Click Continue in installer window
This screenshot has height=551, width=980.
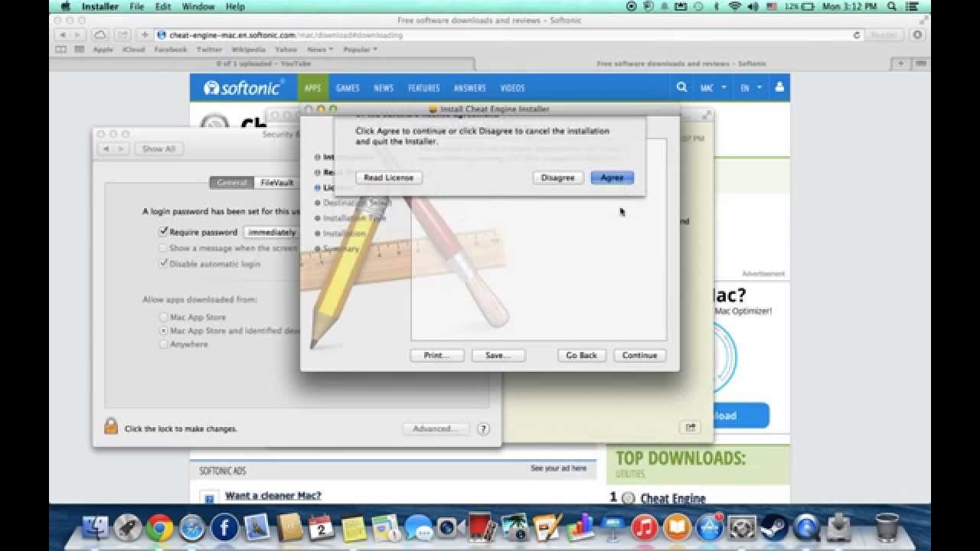(639, 355)
